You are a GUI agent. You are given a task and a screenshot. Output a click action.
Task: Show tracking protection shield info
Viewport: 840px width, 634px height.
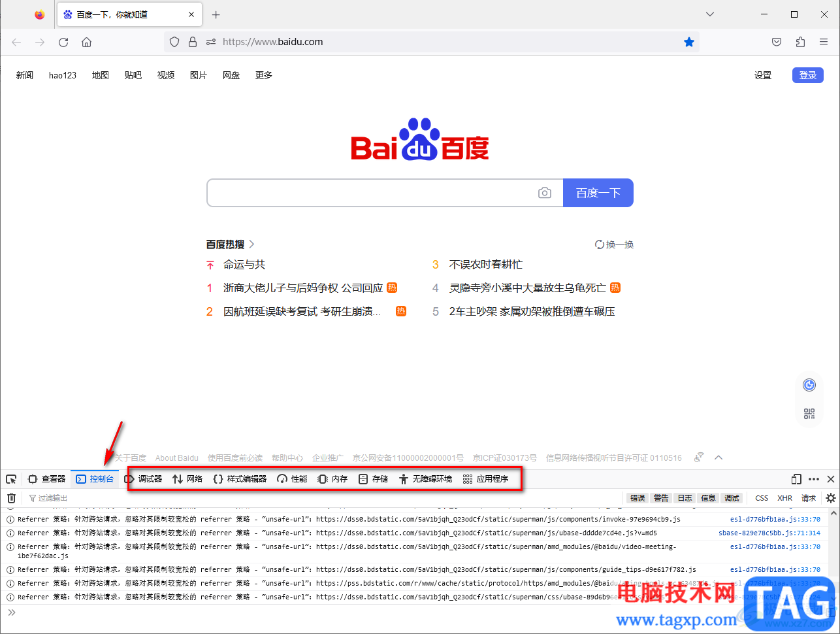click(174, 42)
